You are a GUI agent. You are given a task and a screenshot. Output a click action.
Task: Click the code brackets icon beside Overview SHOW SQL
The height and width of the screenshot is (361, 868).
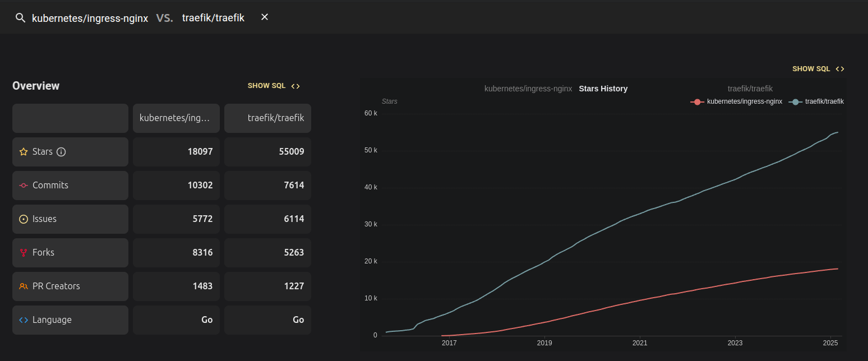coord(296,86)
